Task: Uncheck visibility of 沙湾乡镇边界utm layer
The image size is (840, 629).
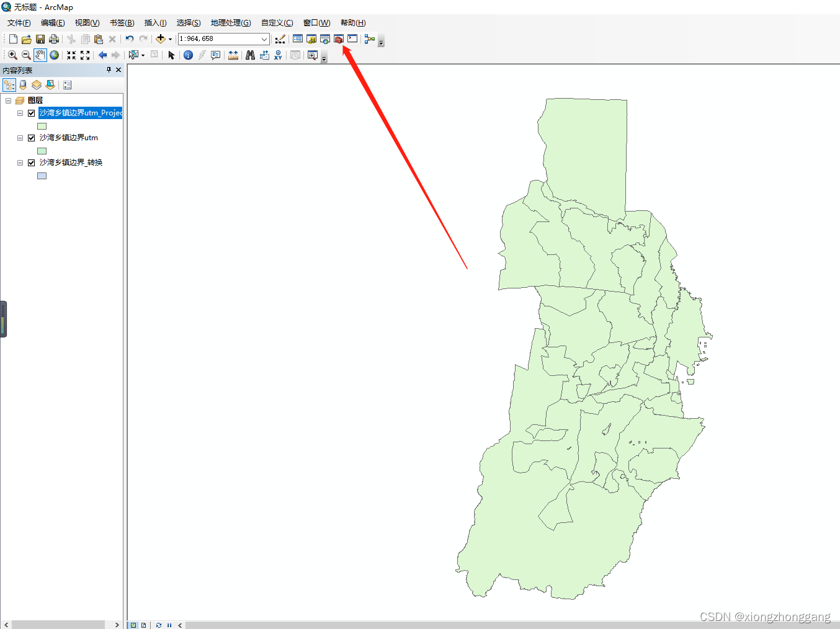Action: (31, 138)
